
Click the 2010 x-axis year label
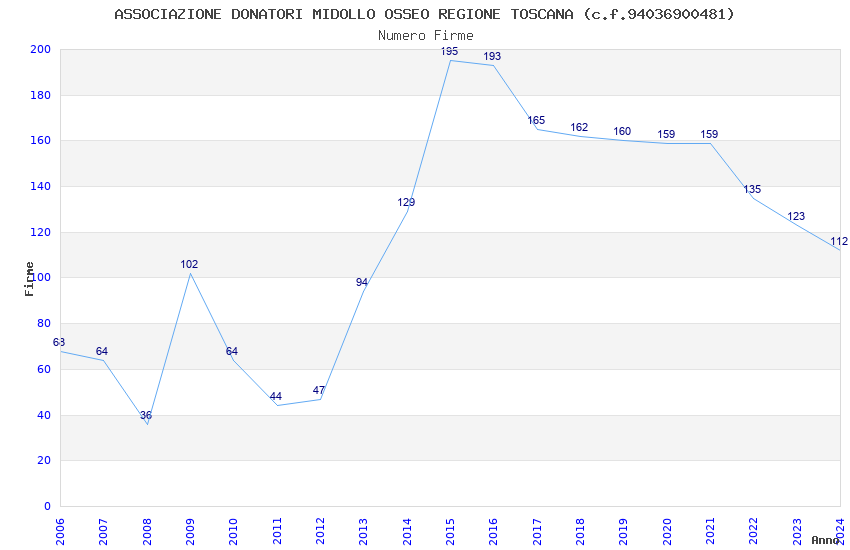pos(233,532)
